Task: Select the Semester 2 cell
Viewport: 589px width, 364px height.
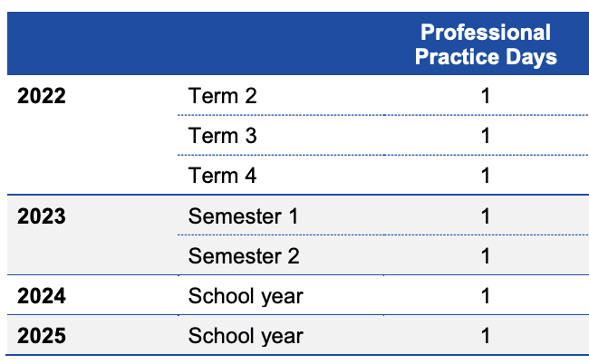Action: pyautogui.click(x=243, y=256)
